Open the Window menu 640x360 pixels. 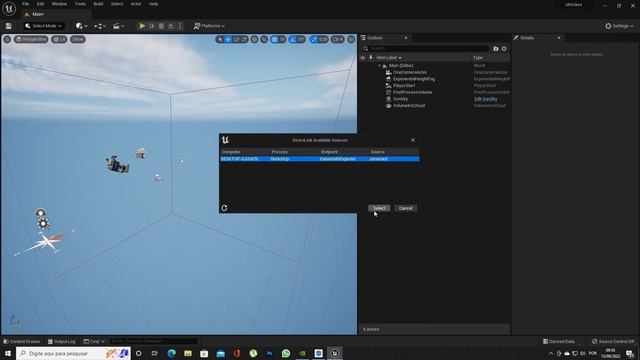(x=59, y=4)
